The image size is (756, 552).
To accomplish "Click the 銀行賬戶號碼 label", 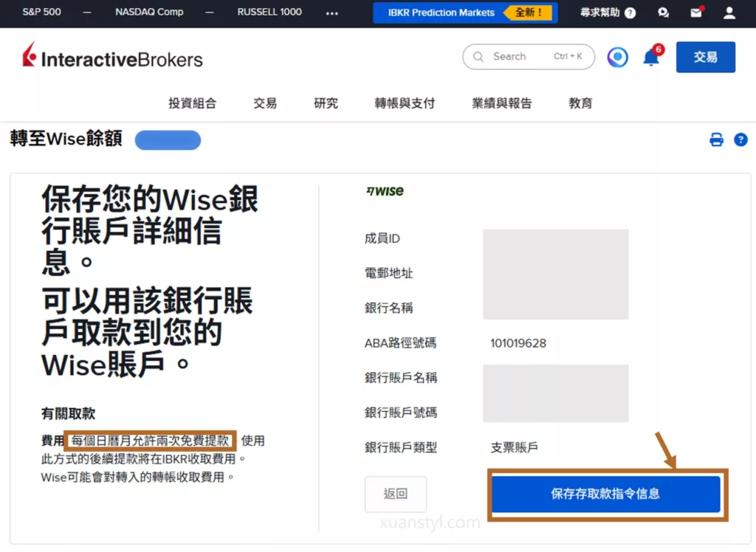I will point(401,413).
